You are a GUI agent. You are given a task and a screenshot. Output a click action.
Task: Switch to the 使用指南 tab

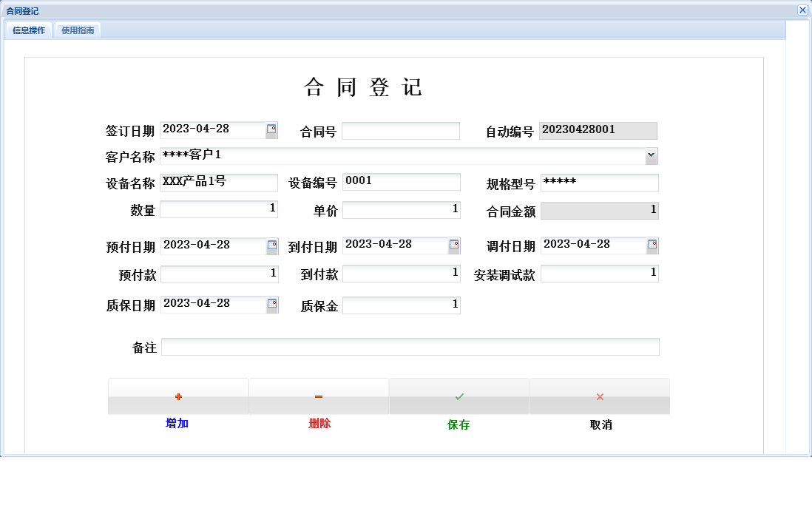tap(78, 30)
